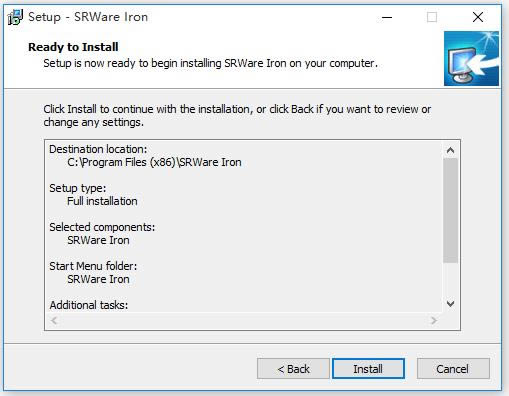Click the scroll up arrow of the summary box
The width and height of the screenshot is (509, 396).
tap(450, 150)
